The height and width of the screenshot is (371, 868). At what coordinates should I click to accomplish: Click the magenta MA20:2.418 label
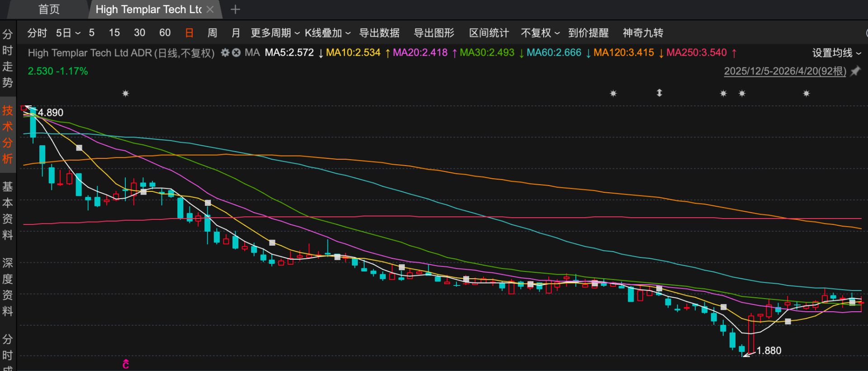(420, 53)
